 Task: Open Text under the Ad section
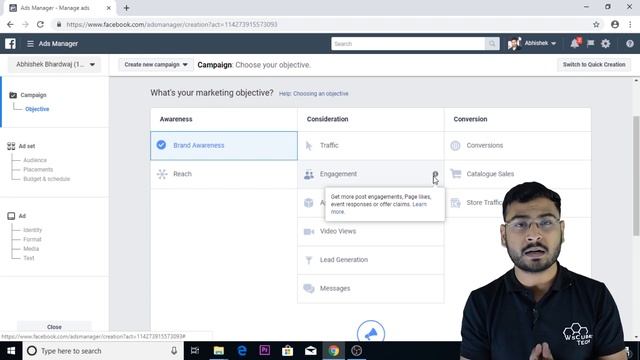click(x=29, y=258)
